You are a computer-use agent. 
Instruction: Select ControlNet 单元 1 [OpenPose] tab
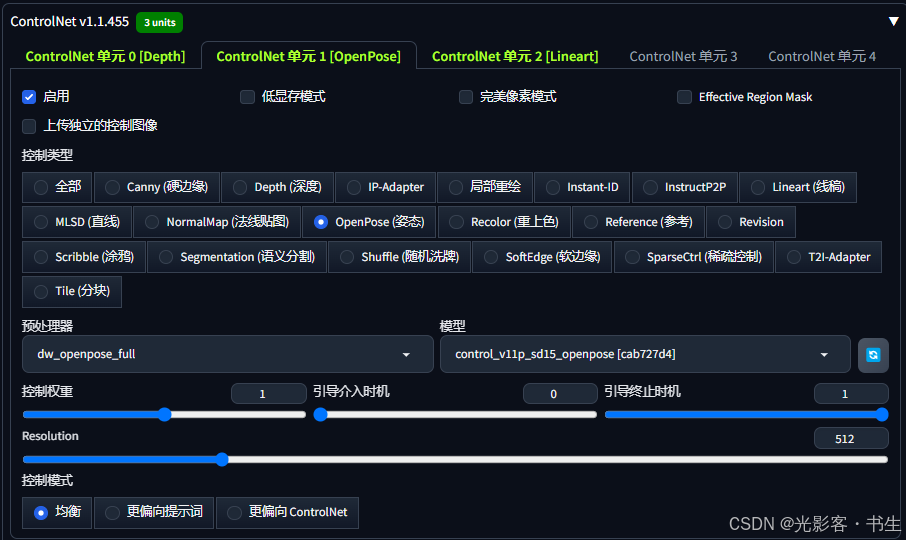(309, 57)
